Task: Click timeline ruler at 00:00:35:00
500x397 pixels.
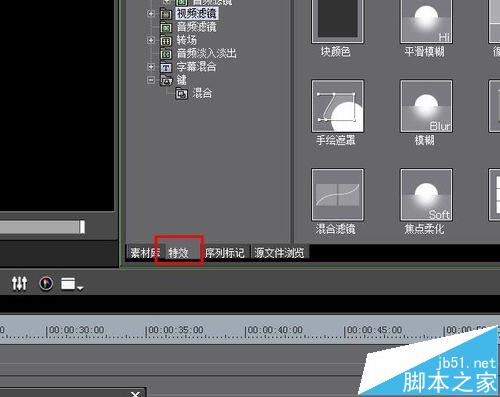Action: [x=175, y=330]
